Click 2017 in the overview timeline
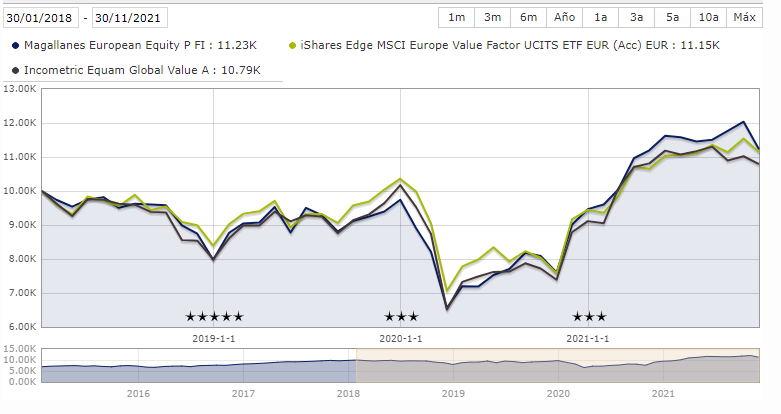This screenshot has height=414, width=781. point(244,394)
